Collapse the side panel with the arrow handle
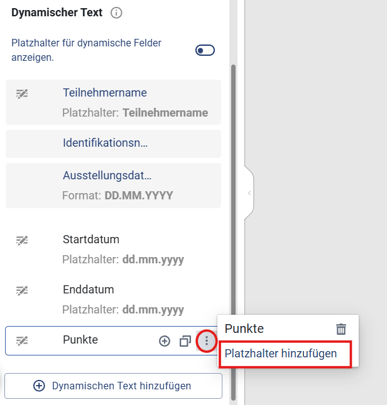 (249, 193)
